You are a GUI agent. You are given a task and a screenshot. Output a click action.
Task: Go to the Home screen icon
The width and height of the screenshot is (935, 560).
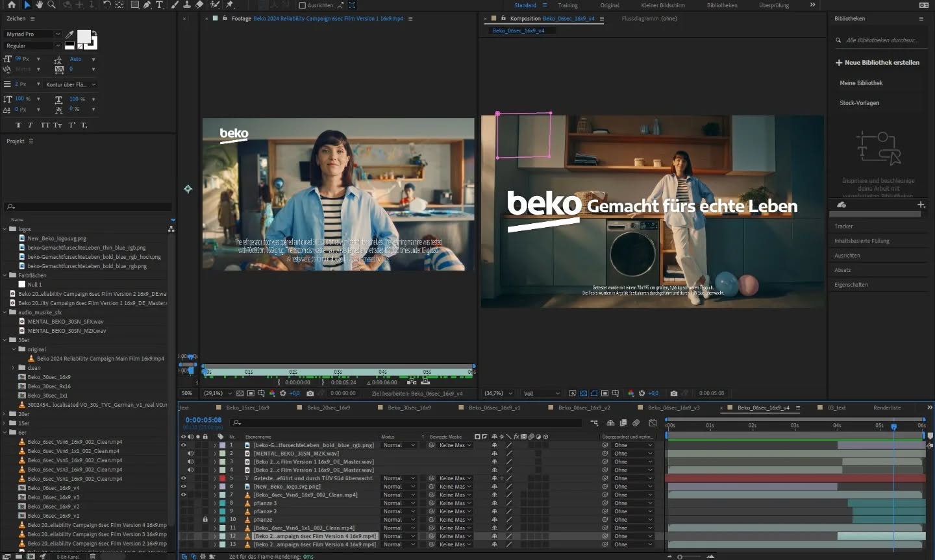11,5
